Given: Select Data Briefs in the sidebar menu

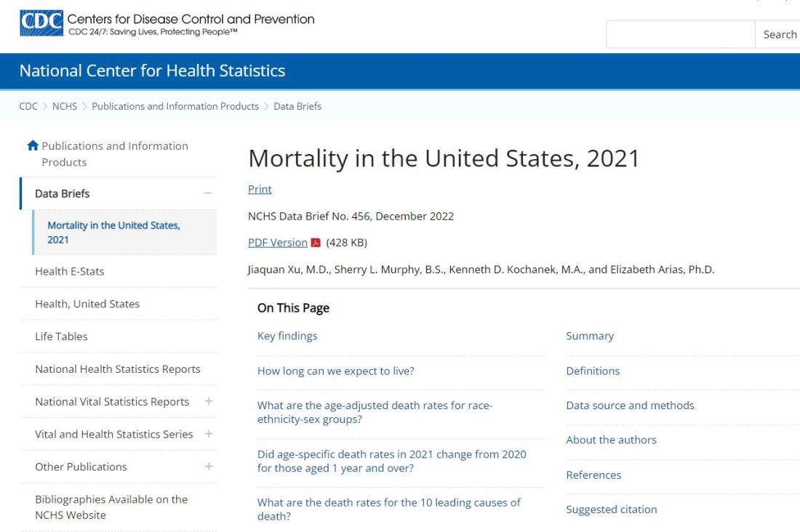Looking at the screenshot, I should (x=63, y=193).
